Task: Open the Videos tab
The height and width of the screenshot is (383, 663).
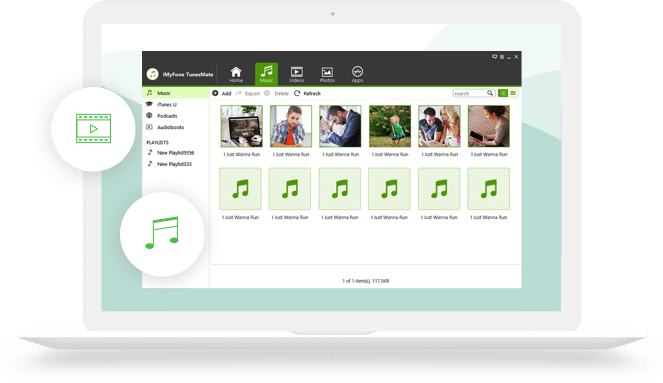Action: coord(296,74)
